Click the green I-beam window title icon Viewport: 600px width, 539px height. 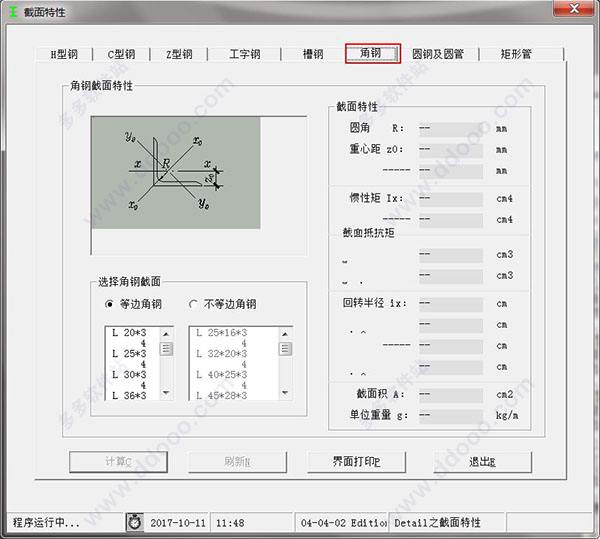(x=13, y=11)
